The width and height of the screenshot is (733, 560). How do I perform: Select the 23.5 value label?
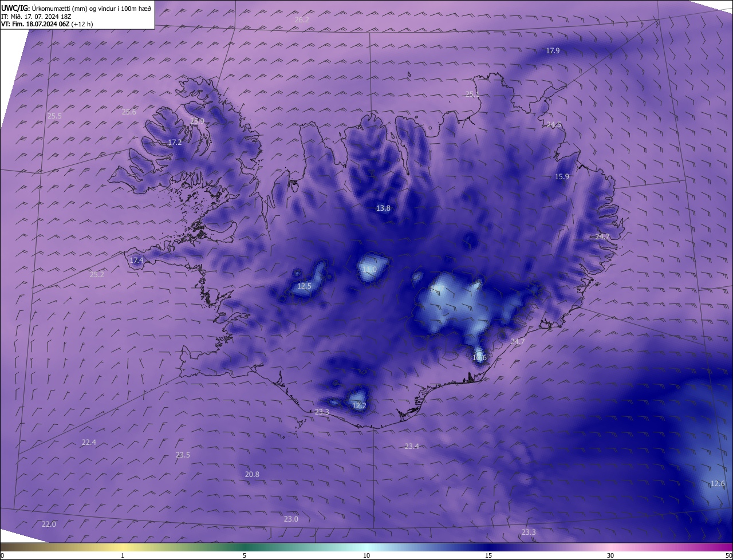point(183,455)
